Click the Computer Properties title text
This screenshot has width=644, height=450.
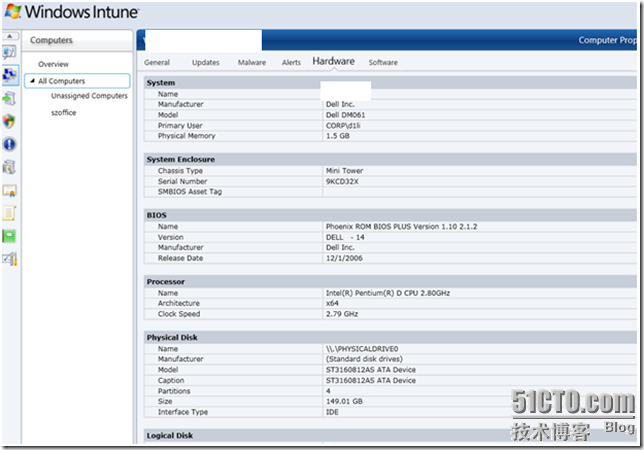pyautogui.click(x=607, y=40)
